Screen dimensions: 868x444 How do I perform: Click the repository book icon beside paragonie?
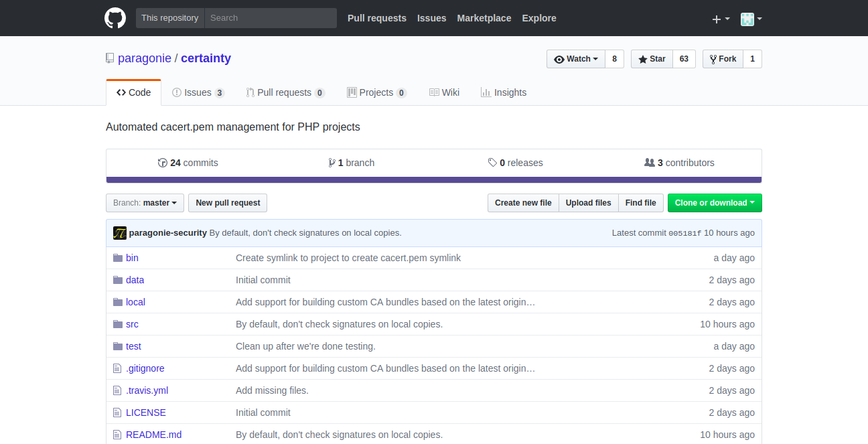tap(110, 58)
